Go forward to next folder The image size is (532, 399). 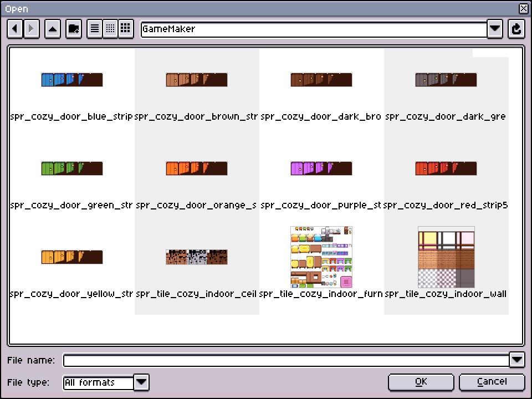pyautogui.click(x=31, y=29)
